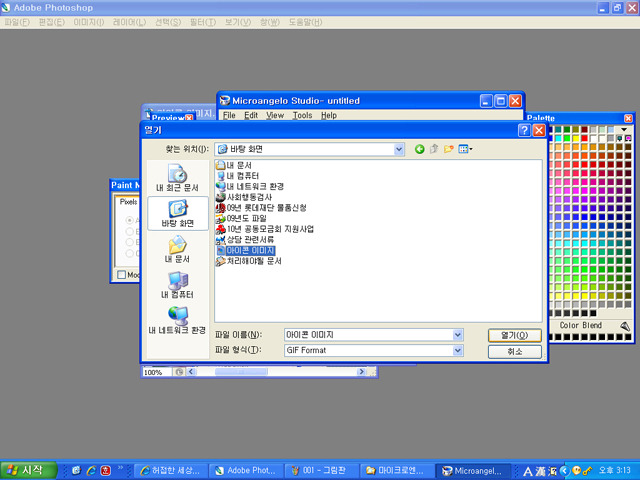Click the 취소 button
The width and height of the screenshot is (640, 480).
(515, 351)
